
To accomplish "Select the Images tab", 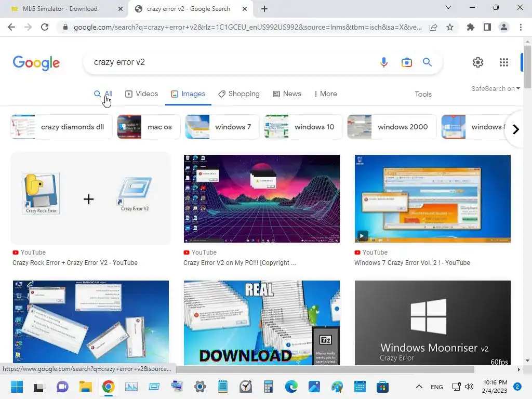I will pos(188,94).
